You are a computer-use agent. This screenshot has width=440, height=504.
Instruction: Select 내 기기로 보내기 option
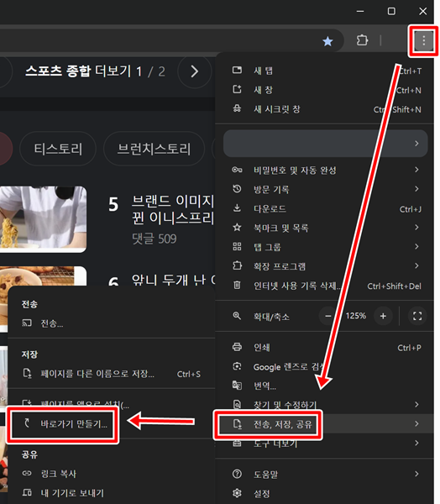111,493
